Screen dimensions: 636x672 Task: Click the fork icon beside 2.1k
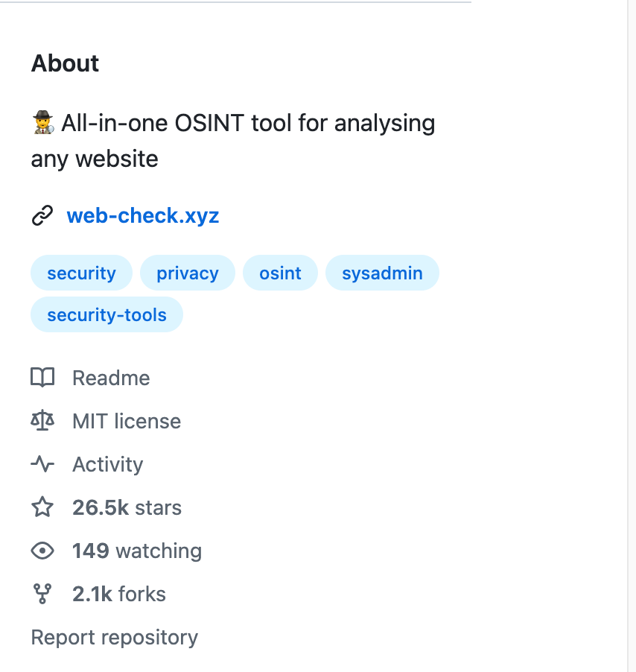click(42, 594)
